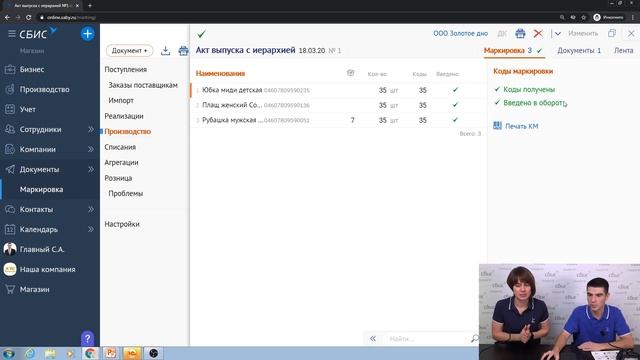This screenshot has height=360, width=640.
Task: Select Реализации category
Action: pyautogui.click(x=124, y=116)
